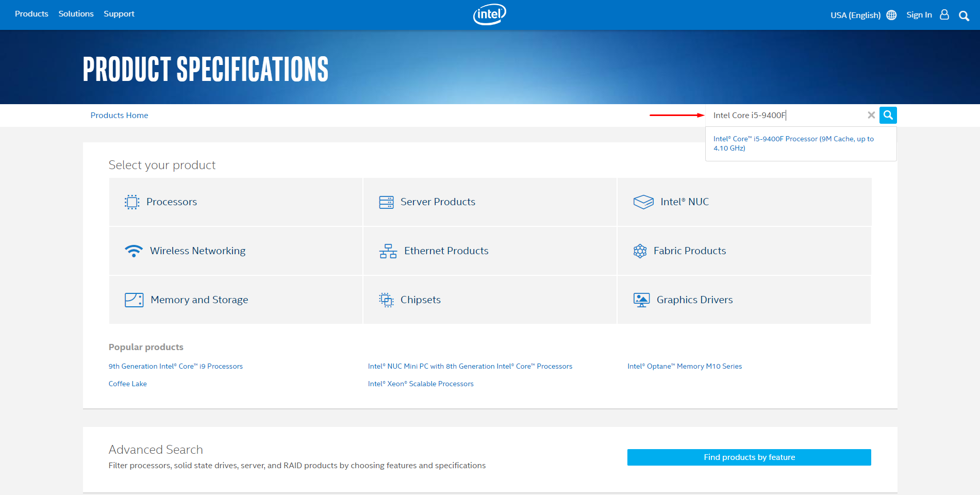The width and height of the screenshot is (980, 495).
Task: Go to Products Home breadcrumb
Action: click(x=119, y=115)
